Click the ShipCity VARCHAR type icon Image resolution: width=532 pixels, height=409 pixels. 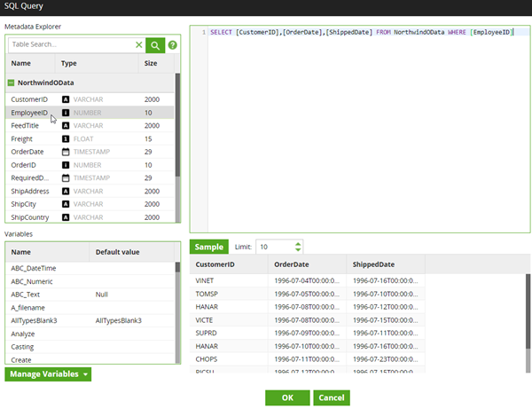tap(66, 204)
